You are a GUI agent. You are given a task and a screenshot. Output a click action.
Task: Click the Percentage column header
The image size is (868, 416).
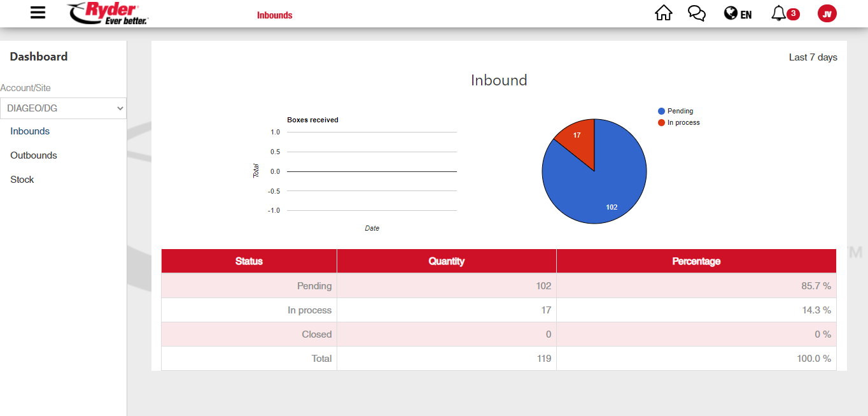(x=696, y=261)
